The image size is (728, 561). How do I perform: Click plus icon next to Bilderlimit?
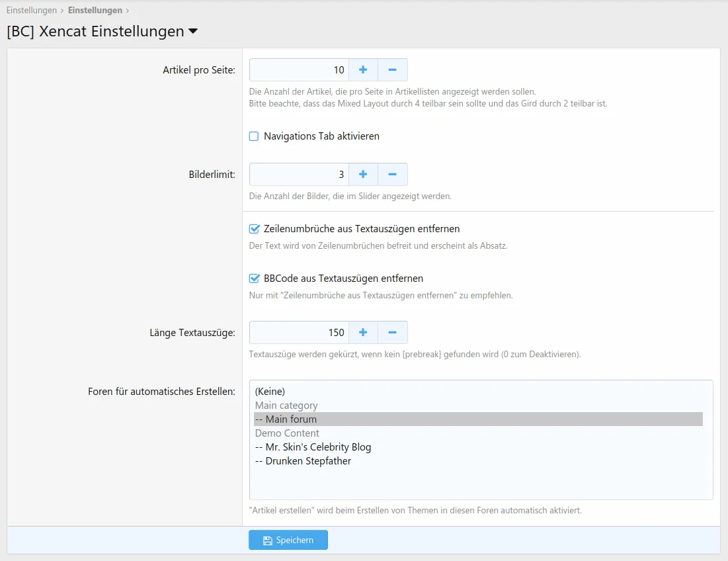tap(363, 174)
